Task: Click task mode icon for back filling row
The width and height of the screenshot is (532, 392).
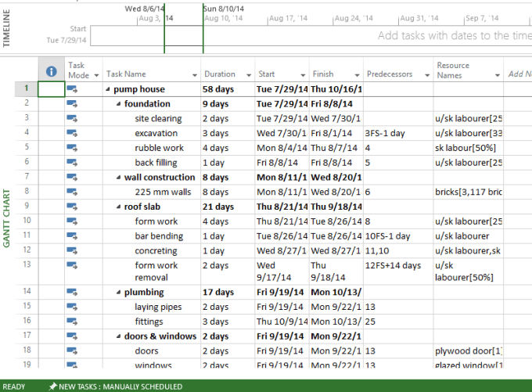Action: pos(72,163)
